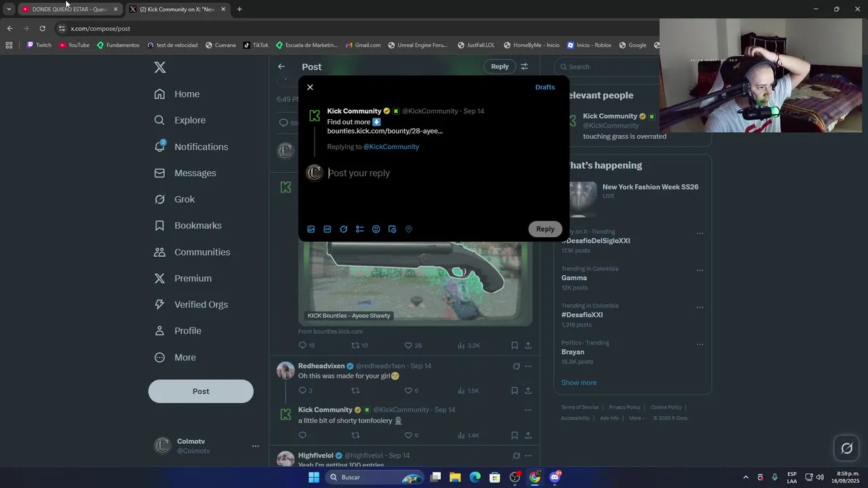Add a media image to the reply
The width and height of the screenshot is (868, 488).
311,229
